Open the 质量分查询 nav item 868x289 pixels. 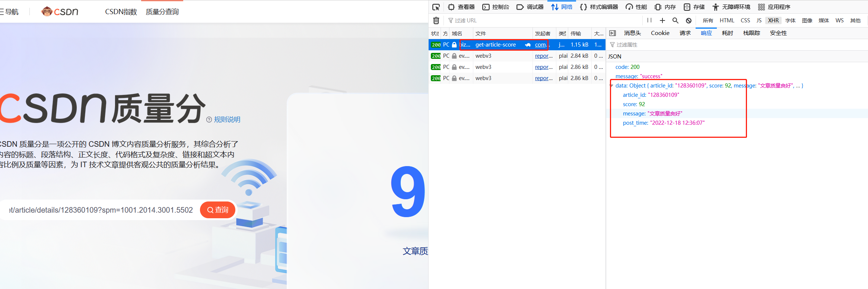(162, 12)
